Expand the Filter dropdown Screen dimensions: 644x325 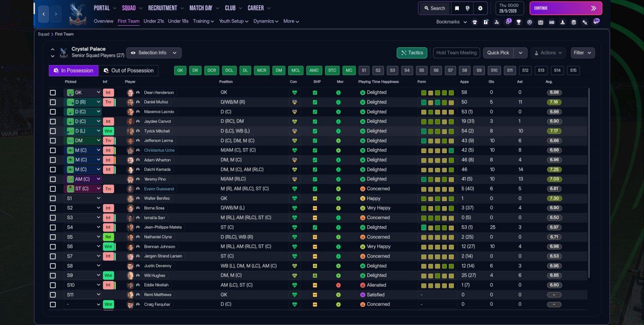pyautogui.click(x=583, y=53)
